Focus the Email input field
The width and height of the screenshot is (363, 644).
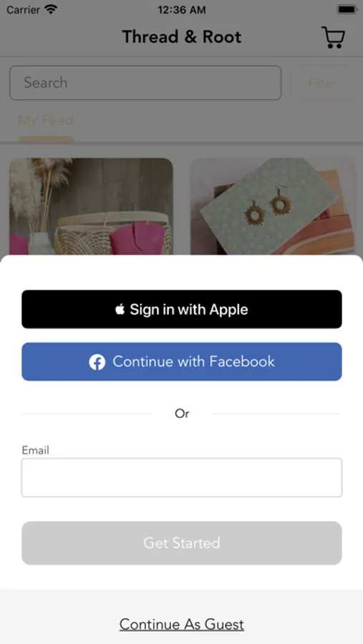[x=182, y=478]
